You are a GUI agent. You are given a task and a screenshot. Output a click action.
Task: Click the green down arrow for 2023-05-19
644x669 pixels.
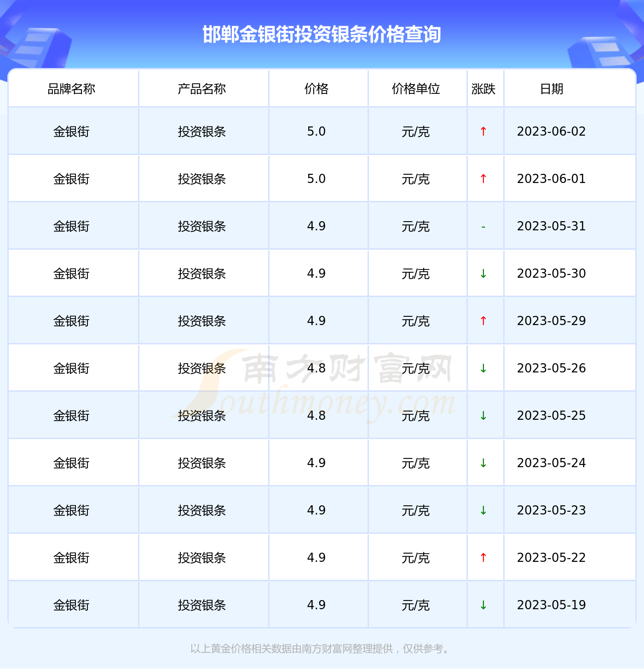pos(483,605)
